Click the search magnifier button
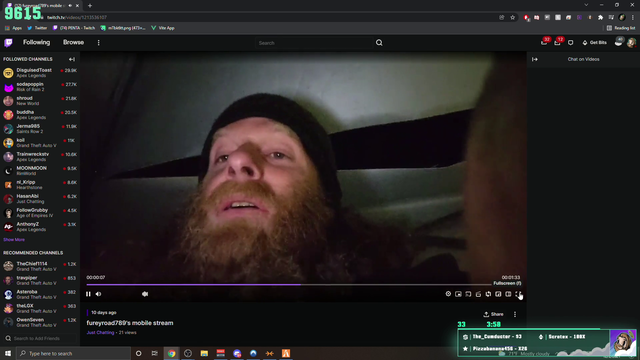 379,42
